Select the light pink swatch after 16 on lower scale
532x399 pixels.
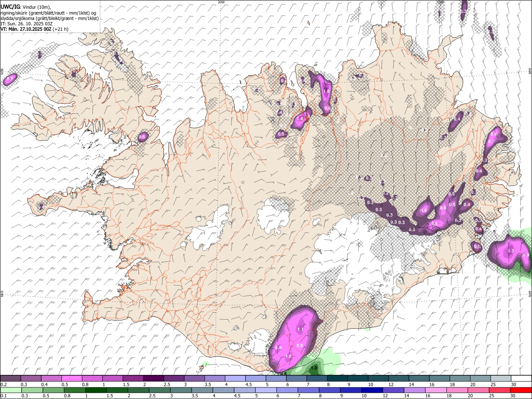[436, 390]
